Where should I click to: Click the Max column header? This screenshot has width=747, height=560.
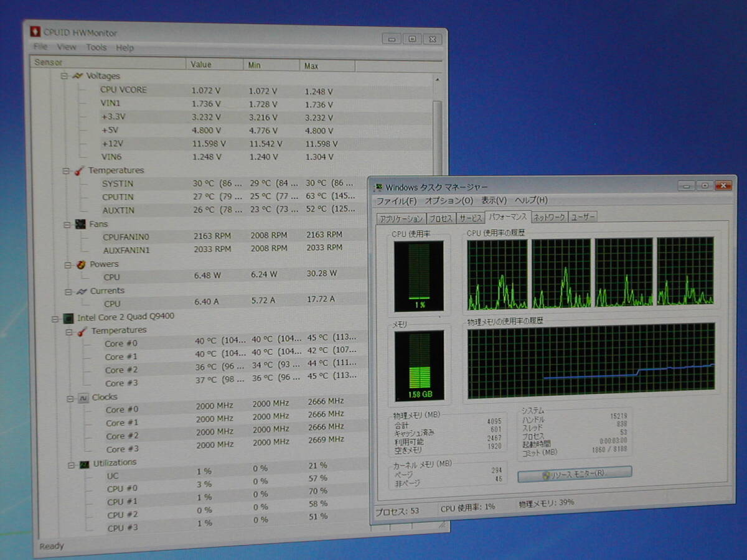(x=327, y=66)
